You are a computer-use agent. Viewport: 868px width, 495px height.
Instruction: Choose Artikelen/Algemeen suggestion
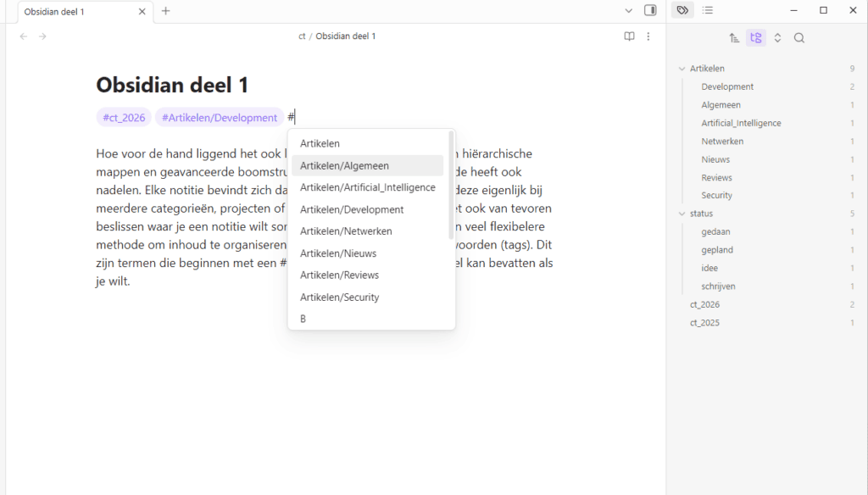368,165
